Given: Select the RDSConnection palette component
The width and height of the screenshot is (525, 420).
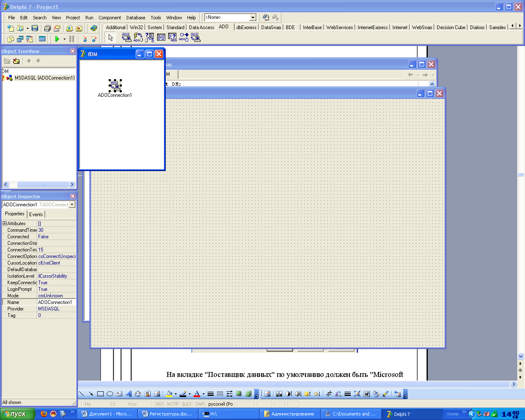Looking at the screenshot, I should point(195,37).
